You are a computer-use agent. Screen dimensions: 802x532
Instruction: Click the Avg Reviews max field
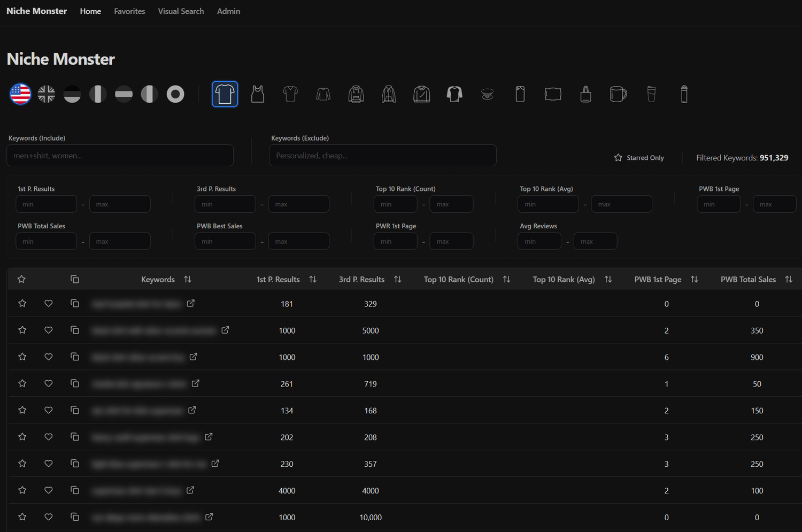point(595,242)
